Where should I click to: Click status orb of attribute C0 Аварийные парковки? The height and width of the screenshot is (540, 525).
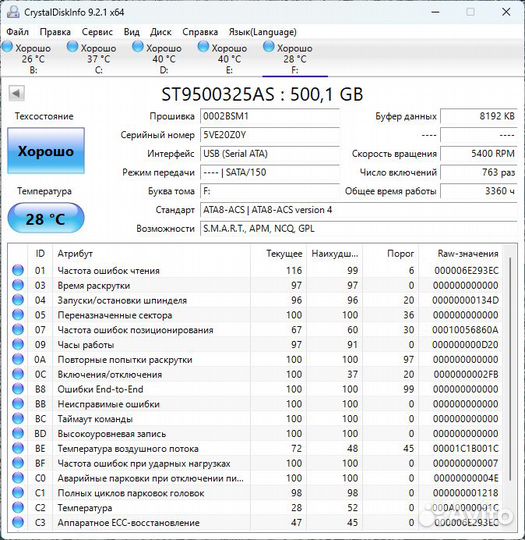[18, 478]
